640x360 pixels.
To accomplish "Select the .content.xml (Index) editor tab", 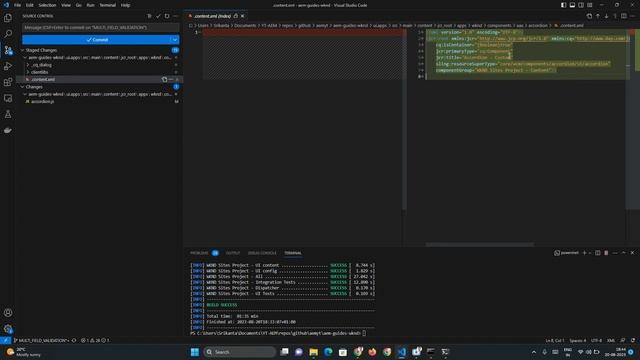I will coord(216,16).
